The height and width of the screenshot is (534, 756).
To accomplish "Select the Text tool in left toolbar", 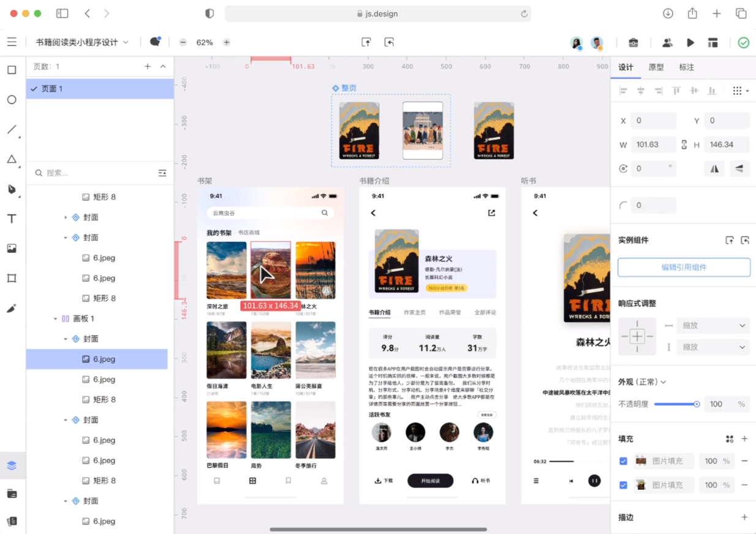I will pos(12,219).
